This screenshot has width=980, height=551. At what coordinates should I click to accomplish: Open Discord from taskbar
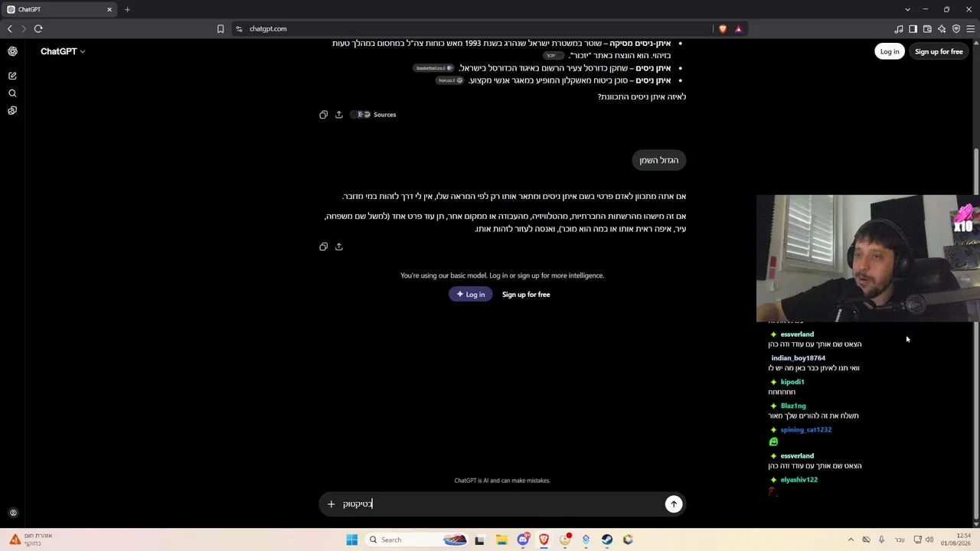(x=523, y=540)
